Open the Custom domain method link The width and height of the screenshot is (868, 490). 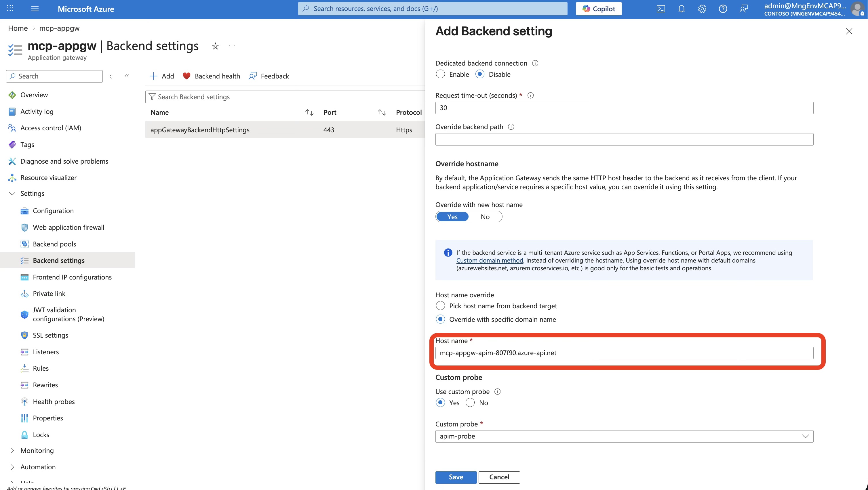(x=490, y=260)
